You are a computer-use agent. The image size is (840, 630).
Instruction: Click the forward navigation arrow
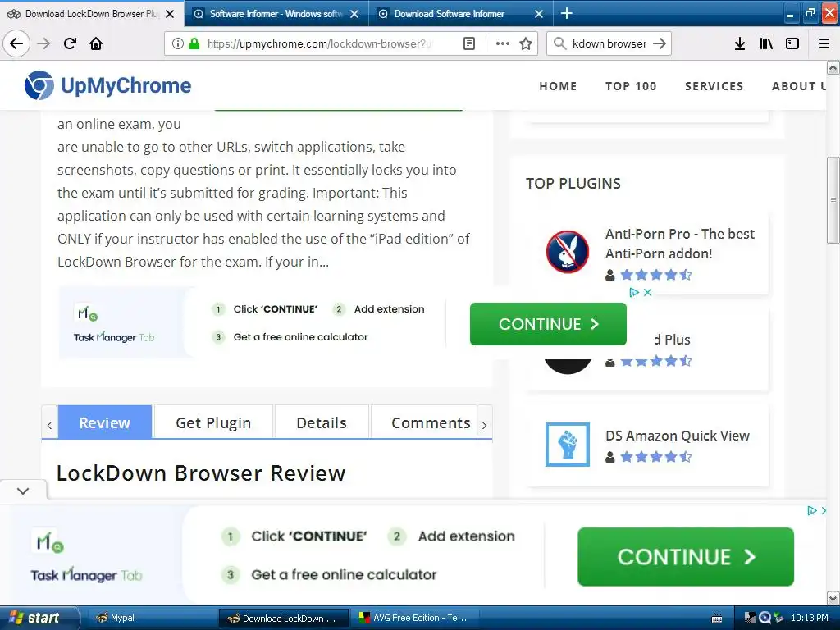[x=43, y=43]
